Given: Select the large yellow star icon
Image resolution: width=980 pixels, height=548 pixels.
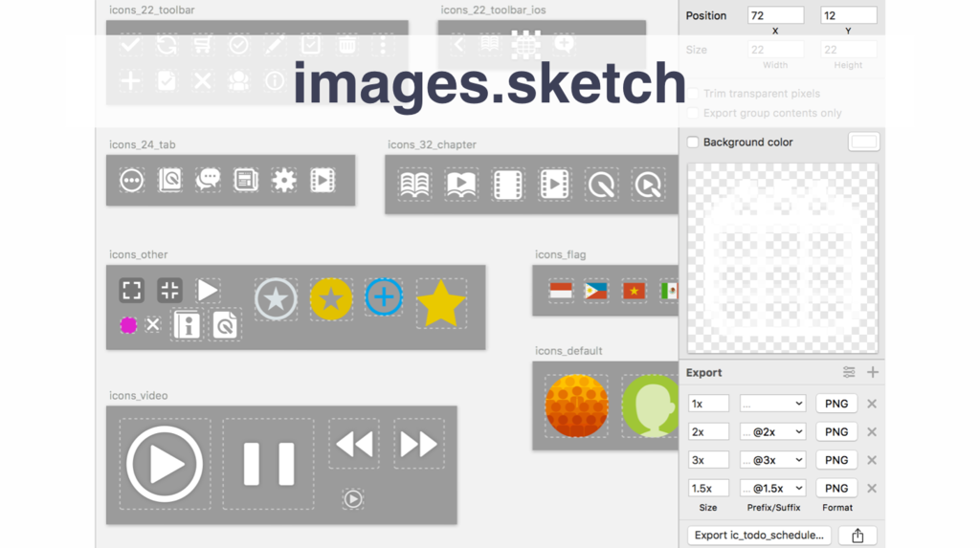Looking at the screenshot, I should point(441,304).
